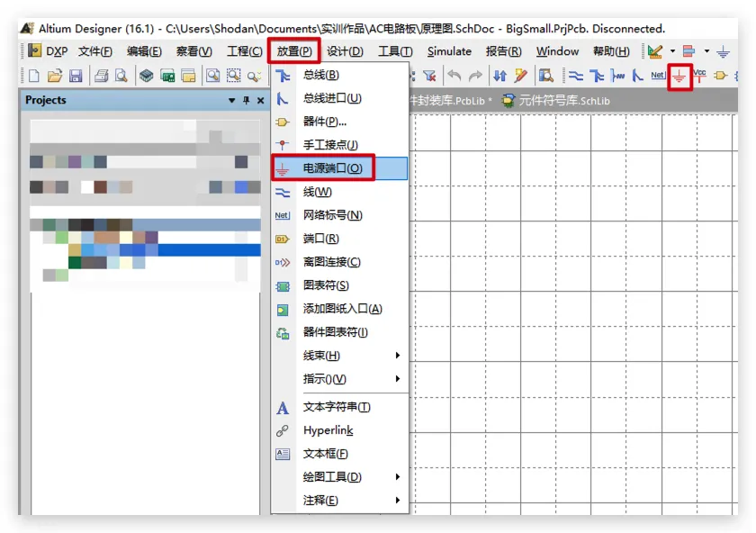The height and width of the screenshot is (533, 756).
Task: Select the place bus entry toolbar icon
Action: 637,76
